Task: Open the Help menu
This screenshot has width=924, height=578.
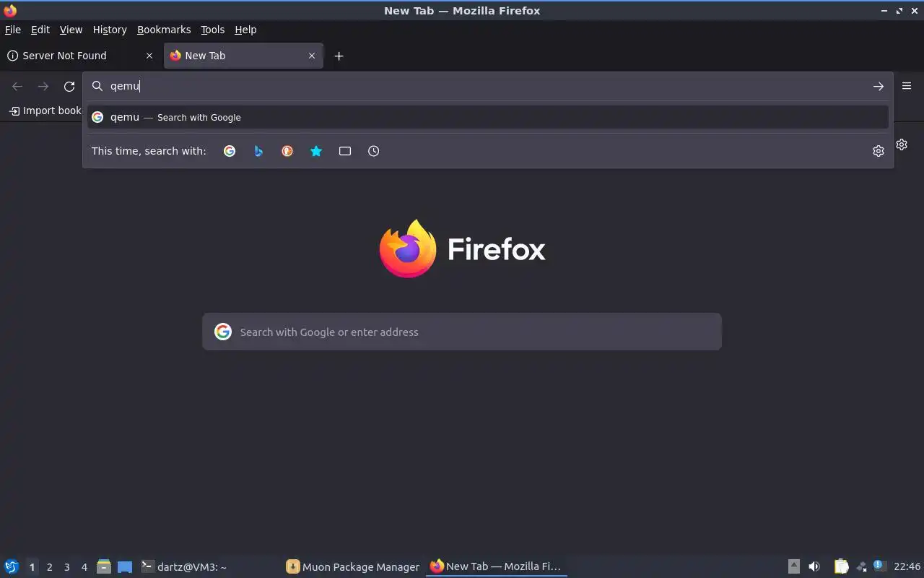Action: (x=245, y=30)
